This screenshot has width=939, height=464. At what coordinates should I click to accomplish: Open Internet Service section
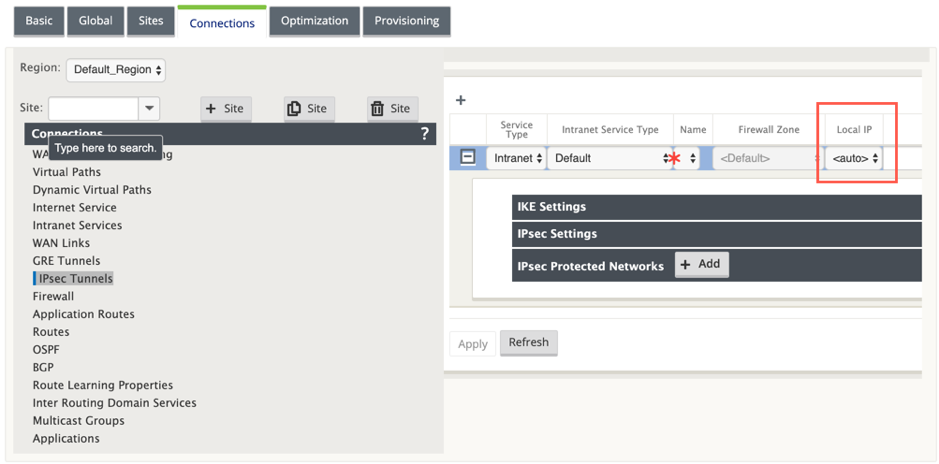(74, 208)
